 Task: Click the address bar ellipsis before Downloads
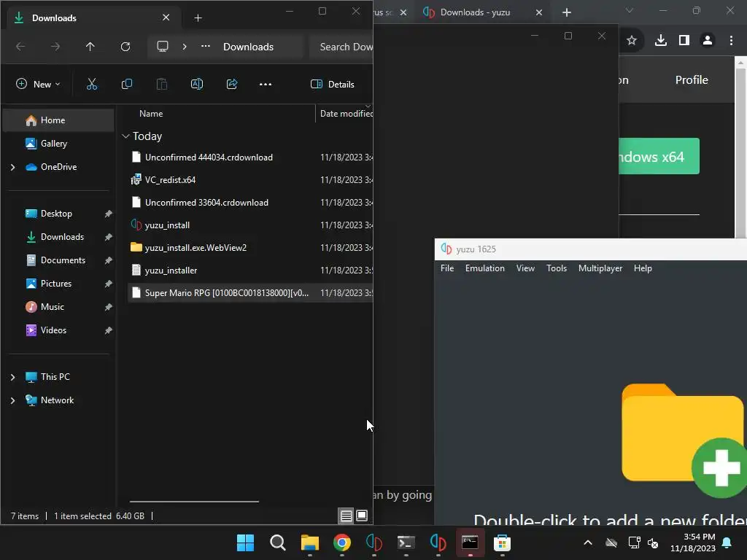[205, 47]
